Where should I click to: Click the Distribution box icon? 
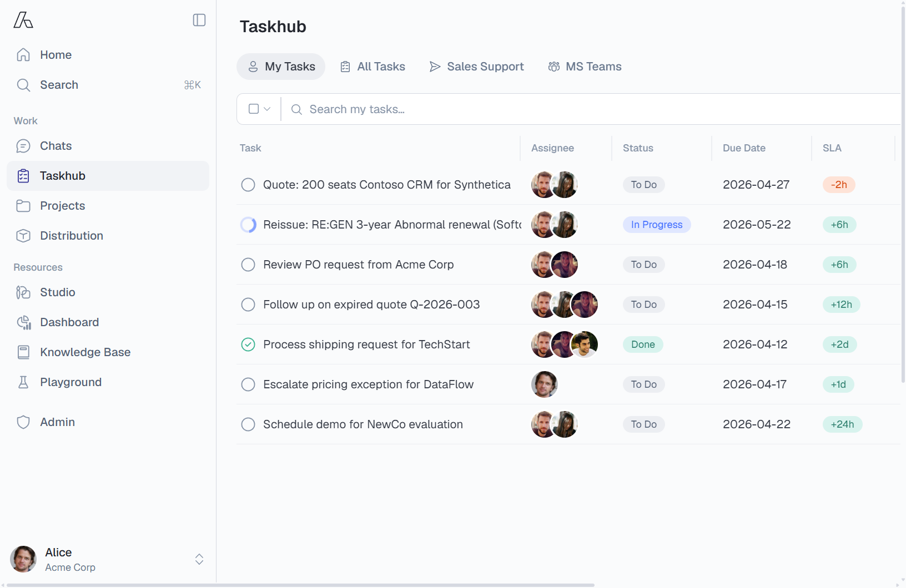[23, 236]
